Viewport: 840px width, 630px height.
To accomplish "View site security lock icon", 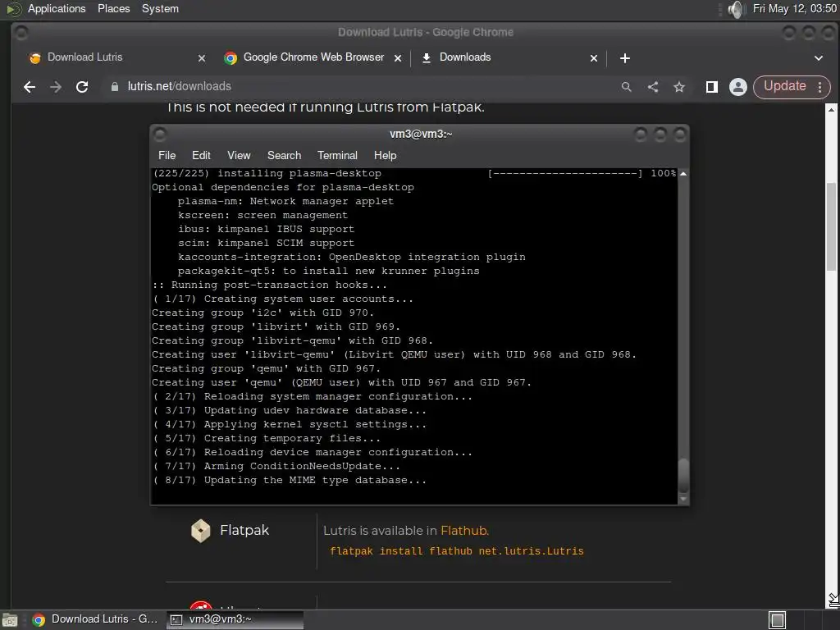I will click(x=114, y=87).
